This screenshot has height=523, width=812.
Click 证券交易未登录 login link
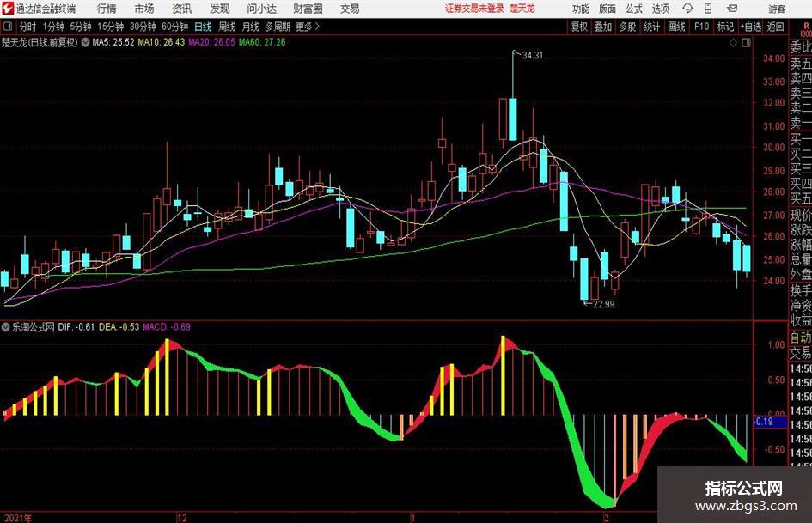point(474,9)
